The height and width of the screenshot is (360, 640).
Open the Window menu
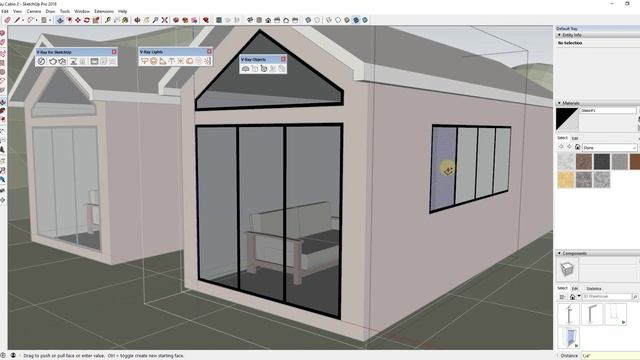(82, 11)
